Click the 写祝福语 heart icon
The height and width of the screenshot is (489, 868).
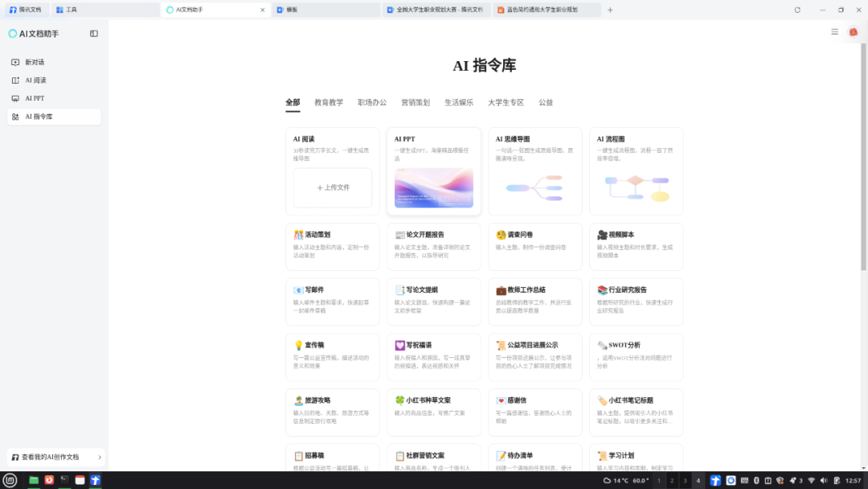click(x=399, y=346)
